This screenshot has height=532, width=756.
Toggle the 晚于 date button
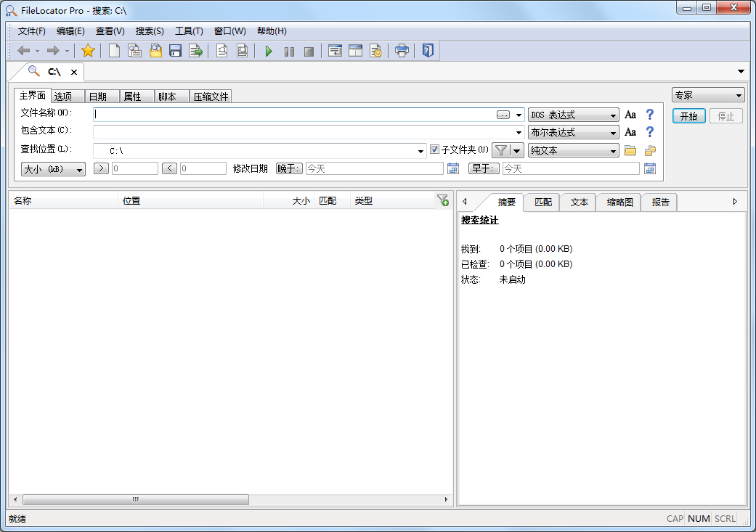pos(289,168)
